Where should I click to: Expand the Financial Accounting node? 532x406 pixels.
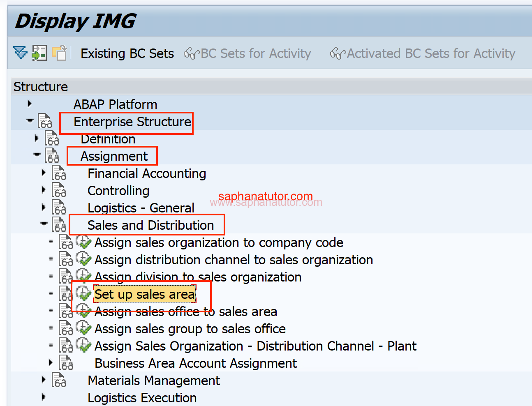(x=44, y=173)
